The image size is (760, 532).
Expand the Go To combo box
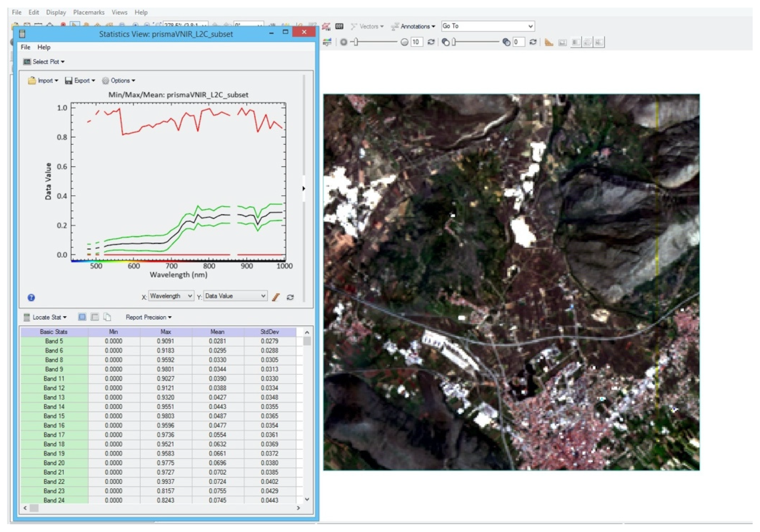coord(530,26)
